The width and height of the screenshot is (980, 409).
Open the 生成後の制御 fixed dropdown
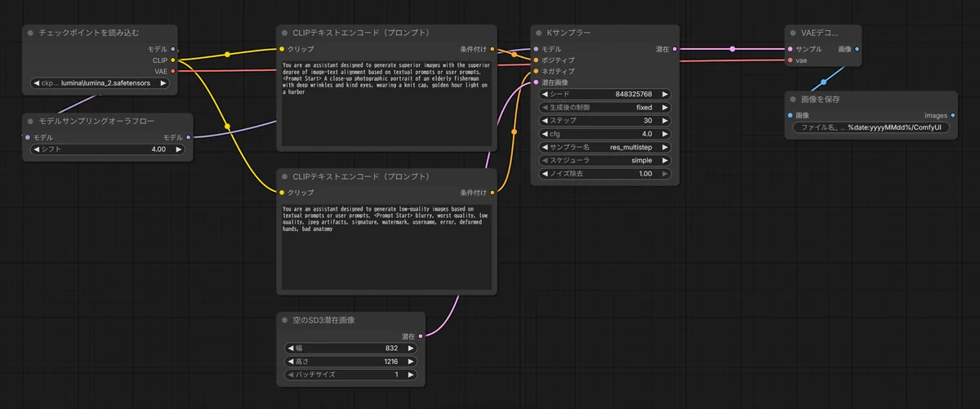coord(606,107)
